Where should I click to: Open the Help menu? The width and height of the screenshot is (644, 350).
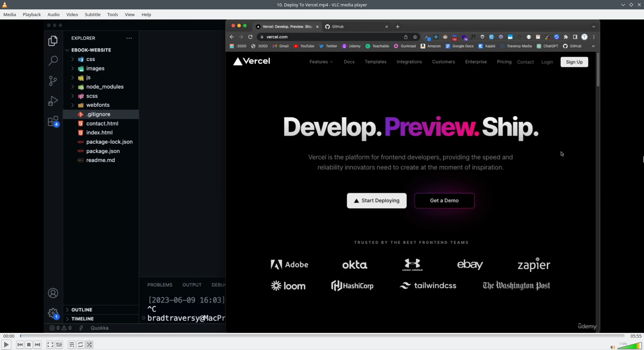[x=146, y=14]
